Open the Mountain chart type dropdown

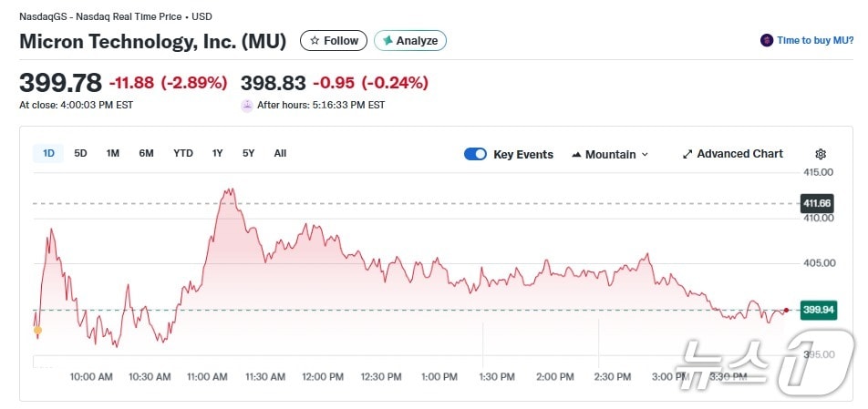click(610, 154)
